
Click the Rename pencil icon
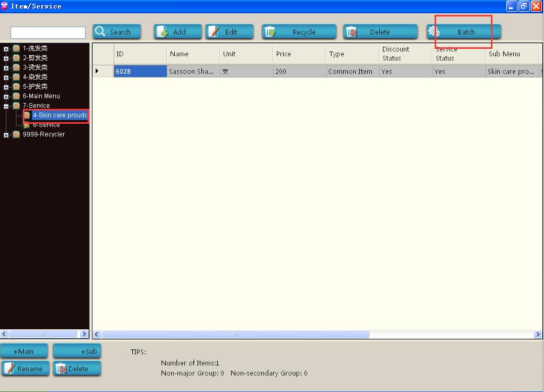click(x=9, y=369)
